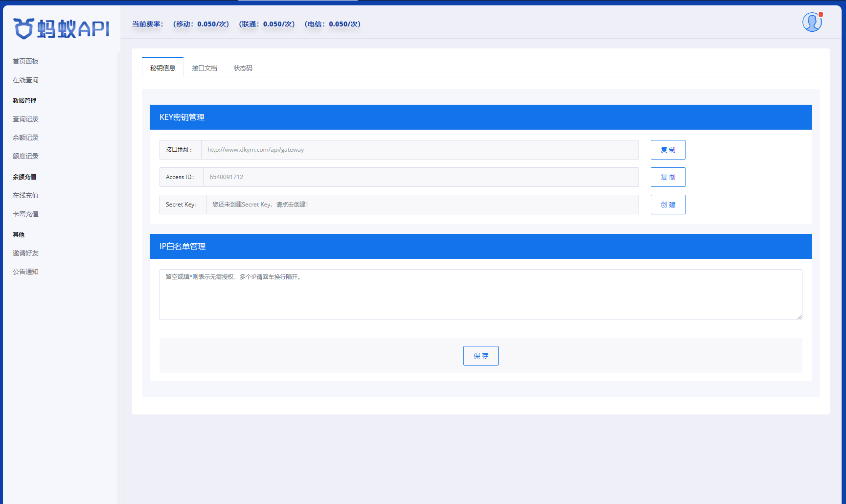Select the 秘钥信息 tab
846x504 pixels.
click(x=162, y=68)
